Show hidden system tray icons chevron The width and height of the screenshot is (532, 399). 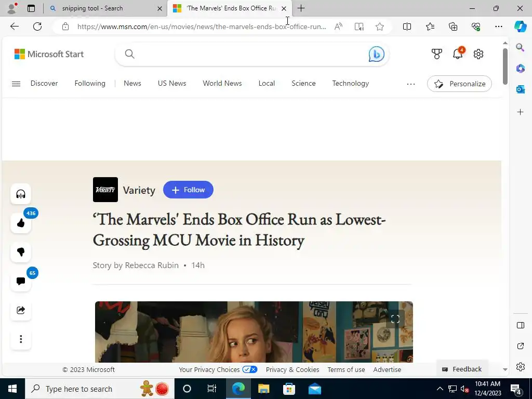440,389
